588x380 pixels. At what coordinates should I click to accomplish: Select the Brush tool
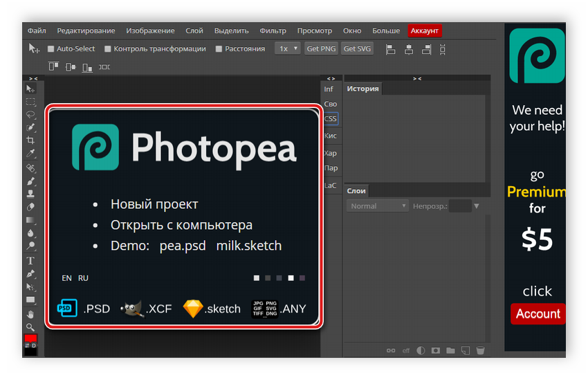(30, 181)
